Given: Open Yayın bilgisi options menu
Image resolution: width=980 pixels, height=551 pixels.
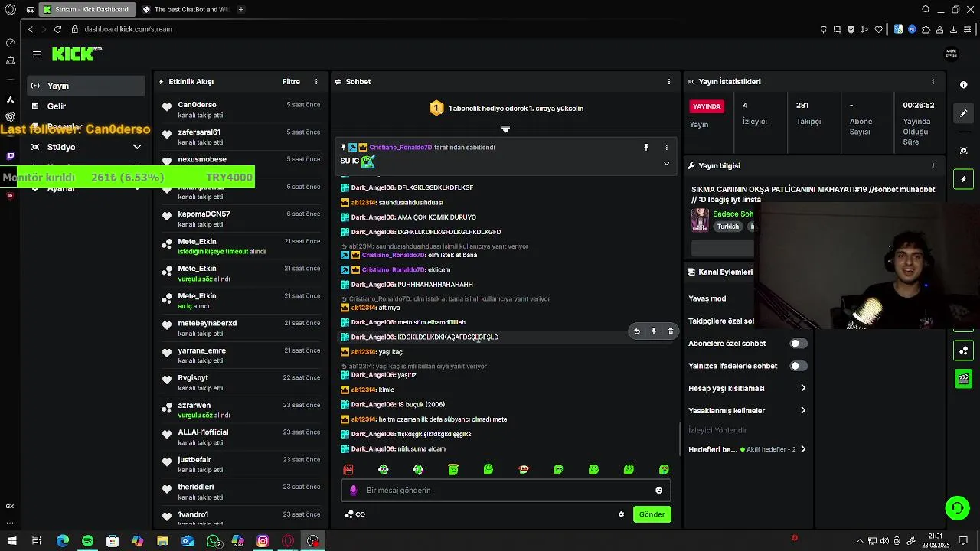Looking at the screenshot, I should click(x=933, y=165).
